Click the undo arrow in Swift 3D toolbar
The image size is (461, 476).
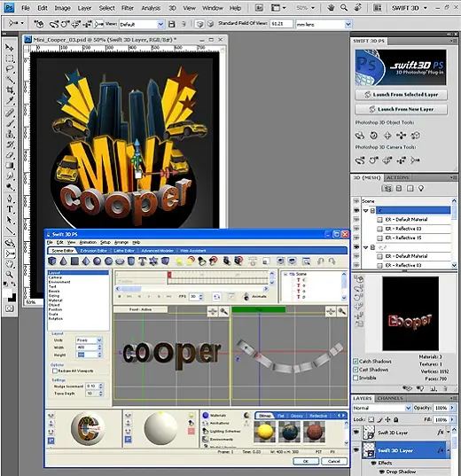pyautogui.click(x=321, y=261)
